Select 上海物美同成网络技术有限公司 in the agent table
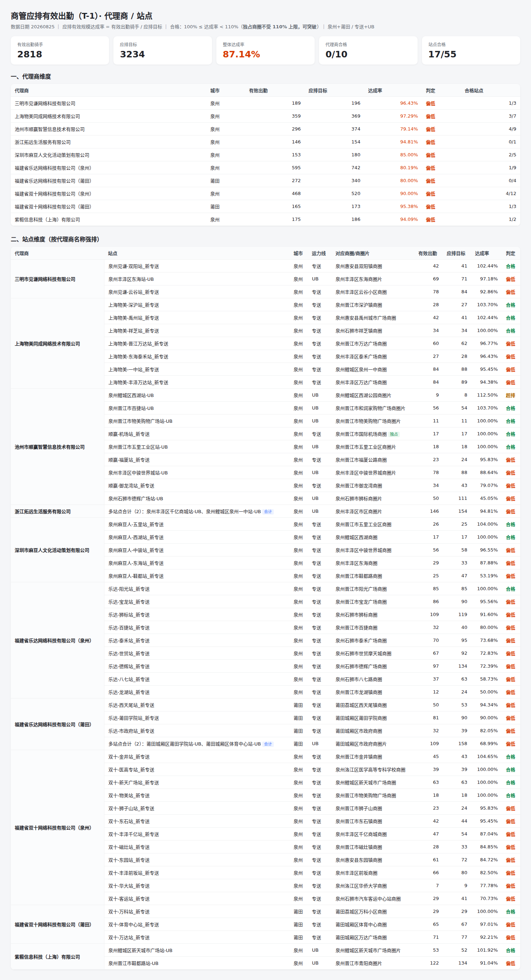Screen dimensions: 531x980 tap(47, 117)
